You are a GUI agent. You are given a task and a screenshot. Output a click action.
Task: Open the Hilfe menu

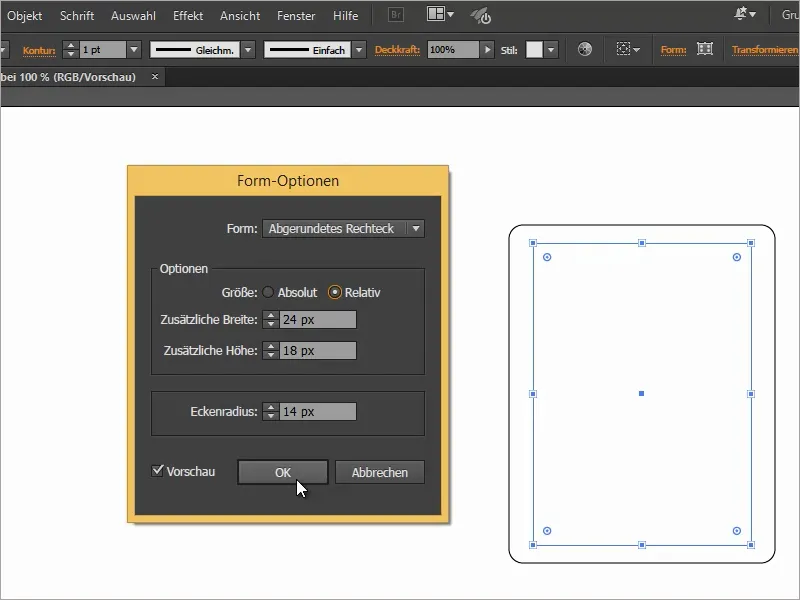345,16
